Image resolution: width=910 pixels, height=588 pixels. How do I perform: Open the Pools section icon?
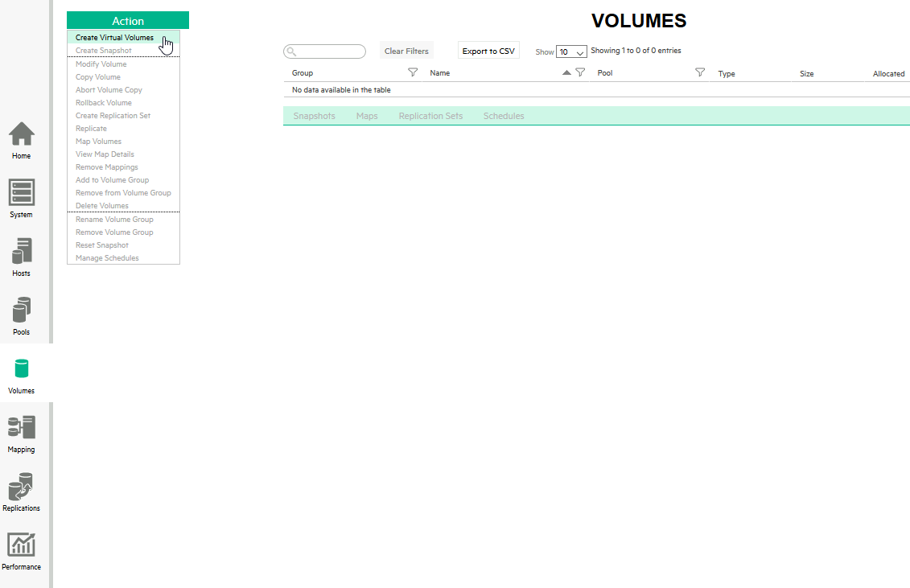coord(22,310)
